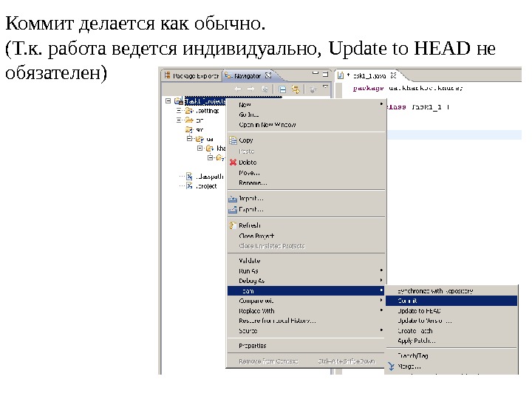Click the Task1_Project project icon
The image size is (532, 399).
(179, 100)
